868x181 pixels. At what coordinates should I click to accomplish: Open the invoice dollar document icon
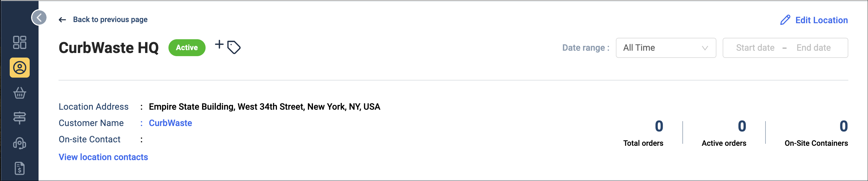19,168
